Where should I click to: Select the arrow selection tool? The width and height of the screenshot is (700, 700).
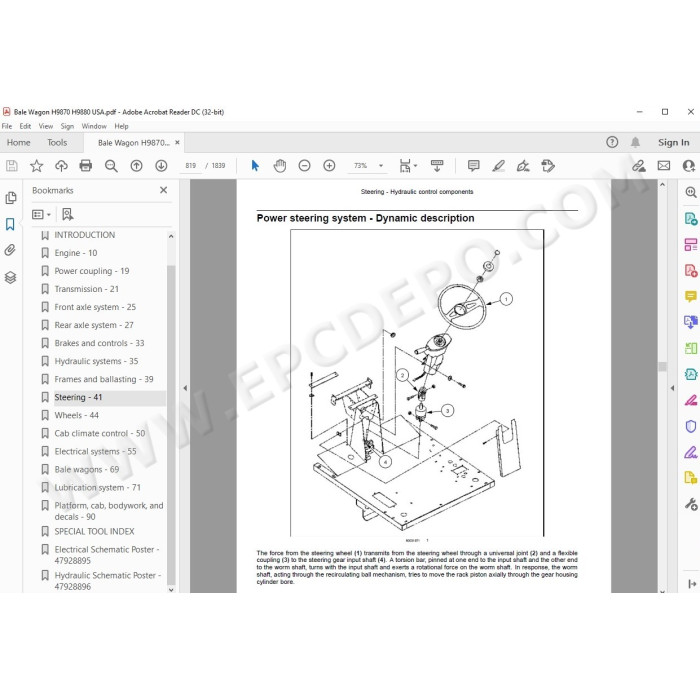[255, 166]
